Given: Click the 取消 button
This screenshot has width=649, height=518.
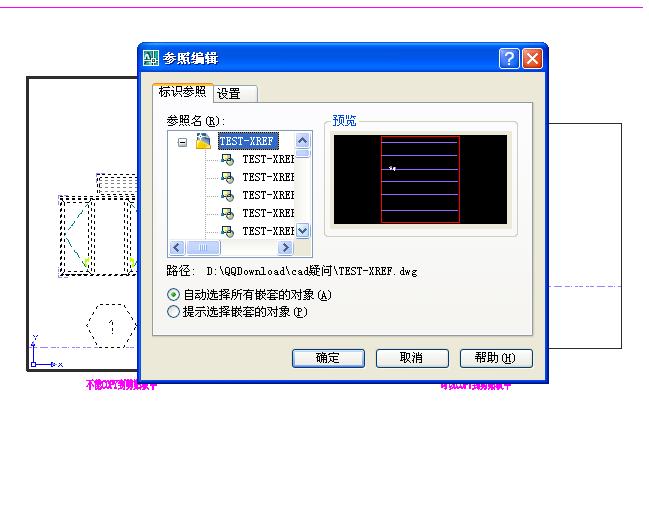Looking at the screenshot, I should click(x=412, y=358).
